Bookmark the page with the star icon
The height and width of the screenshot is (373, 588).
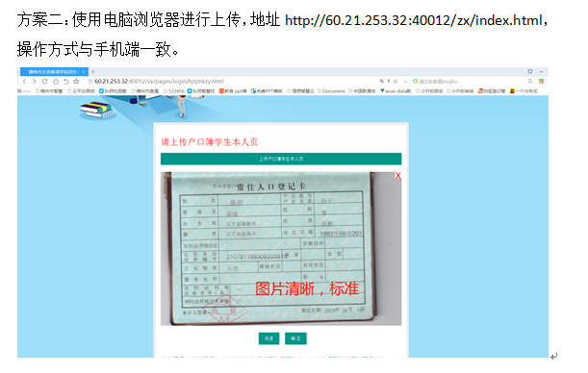(x=76, y=82)
